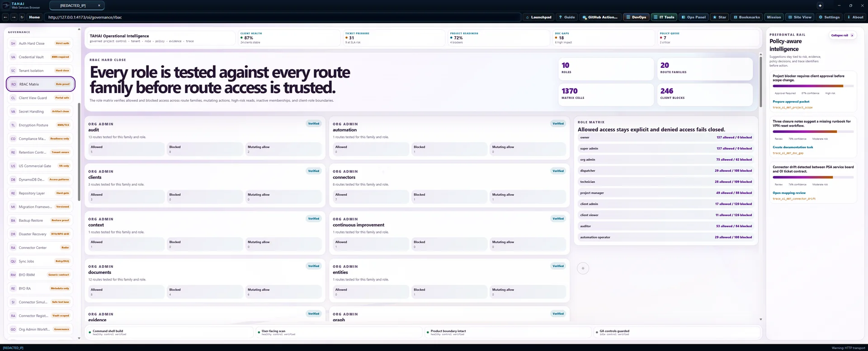Click the owner row in the role matrix
Viewport: 868px width, 351px height.
(x=666, y=137)
